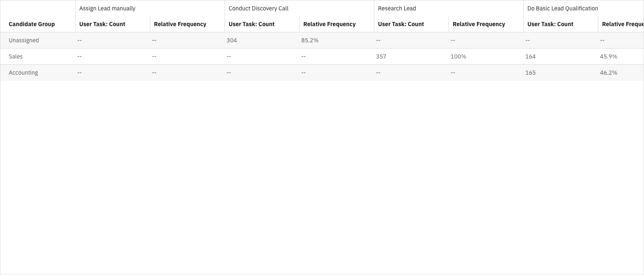Select the Research Lead group header
644x275 pixels.
[397, 8]
